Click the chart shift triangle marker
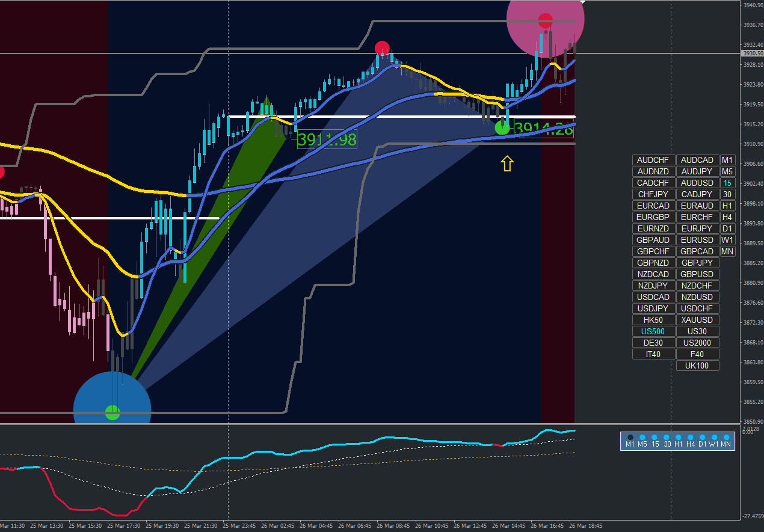 tap(582, 2)
